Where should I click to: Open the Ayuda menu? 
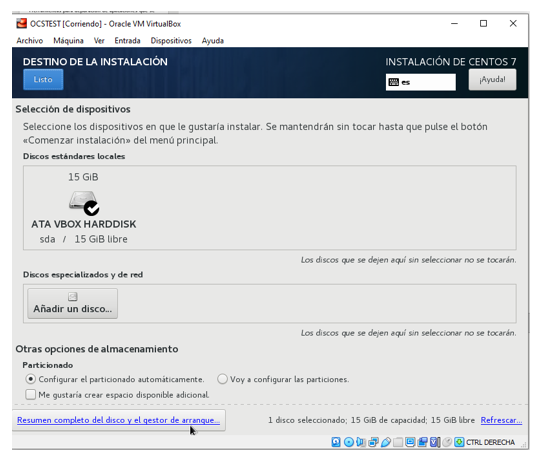click(x=213, y=40)
